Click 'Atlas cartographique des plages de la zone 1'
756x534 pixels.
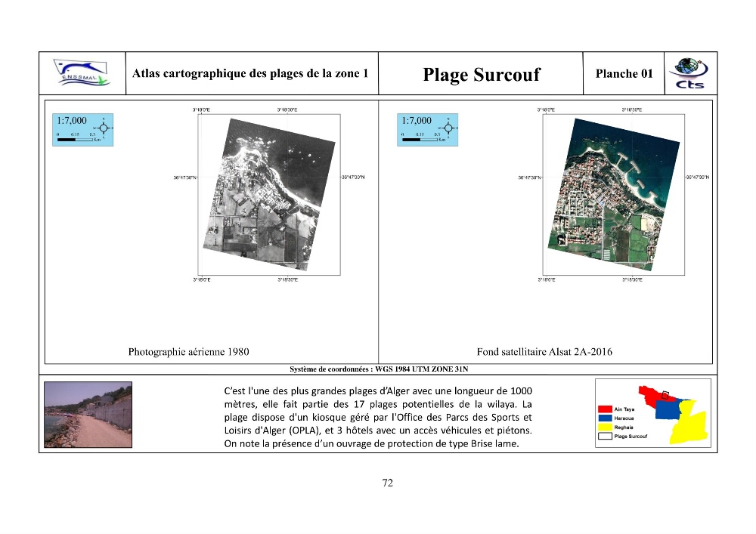pyautogui.click(x=250, y=73)
